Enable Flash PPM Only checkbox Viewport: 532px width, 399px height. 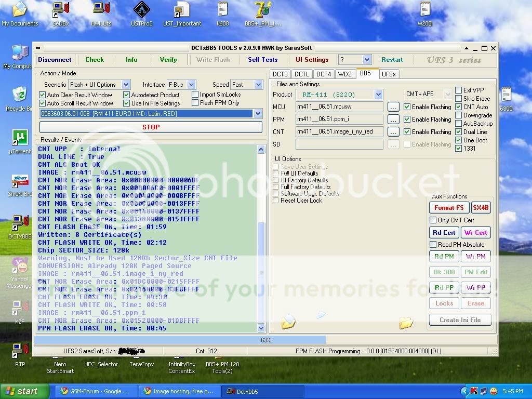coord(195,102)
